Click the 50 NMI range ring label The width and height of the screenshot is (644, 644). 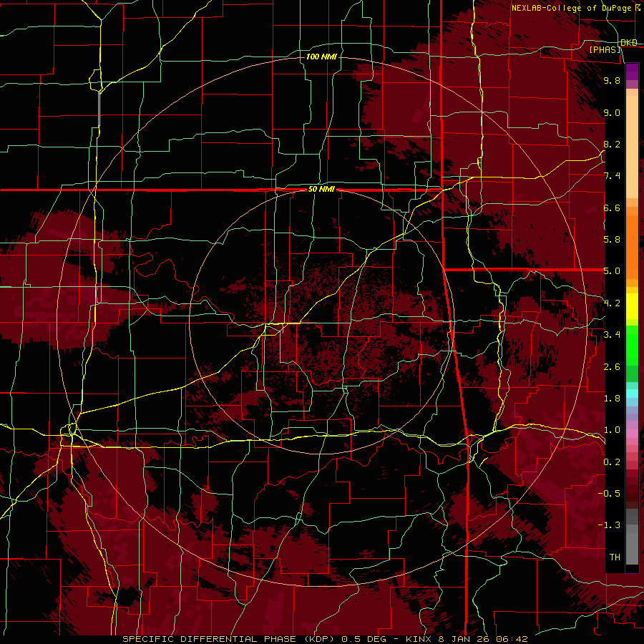(x=321, y=189)
